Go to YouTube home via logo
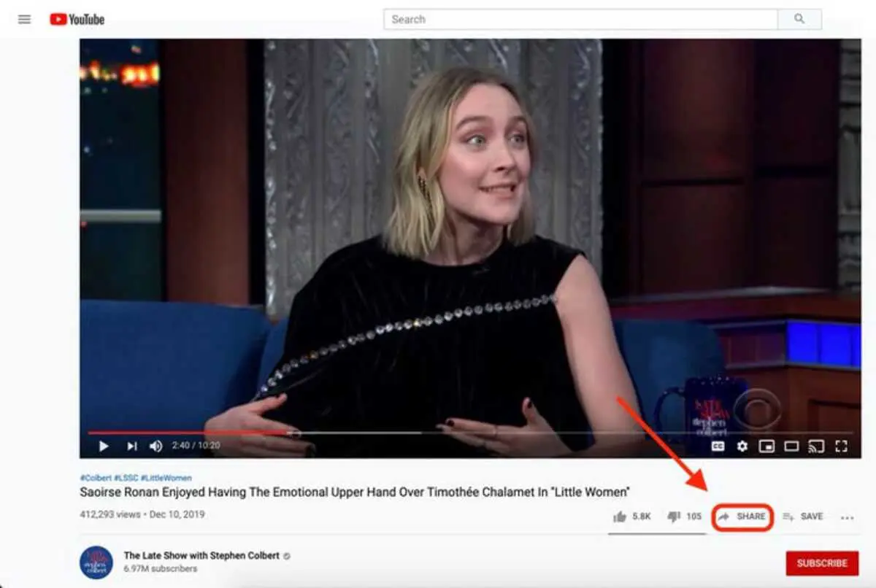The height and width of the screenshot is (588, 876). pyautogui.click(x=77, y=20)
